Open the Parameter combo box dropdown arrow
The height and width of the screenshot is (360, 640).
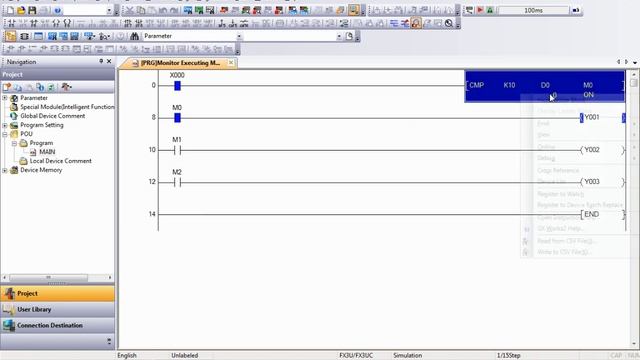coord(239,36)
